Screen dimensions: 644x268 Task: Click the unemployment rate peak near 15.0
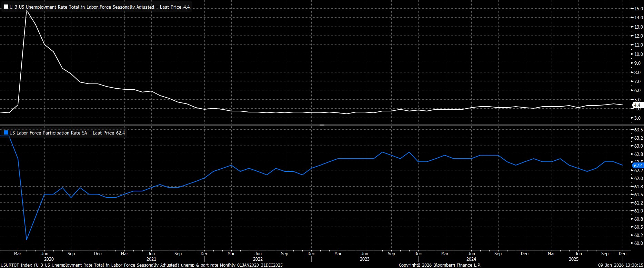(27, 11)
